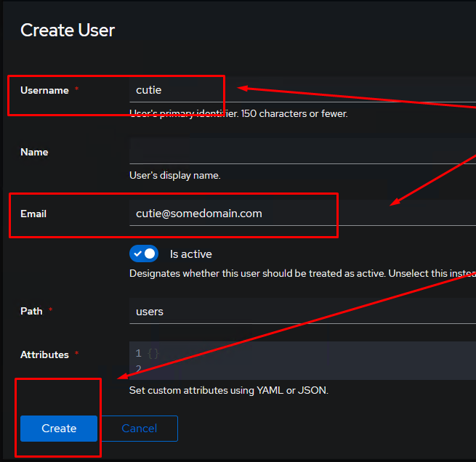
Task: Toggle the Is active switch
Action: click(x=144, y=254)
